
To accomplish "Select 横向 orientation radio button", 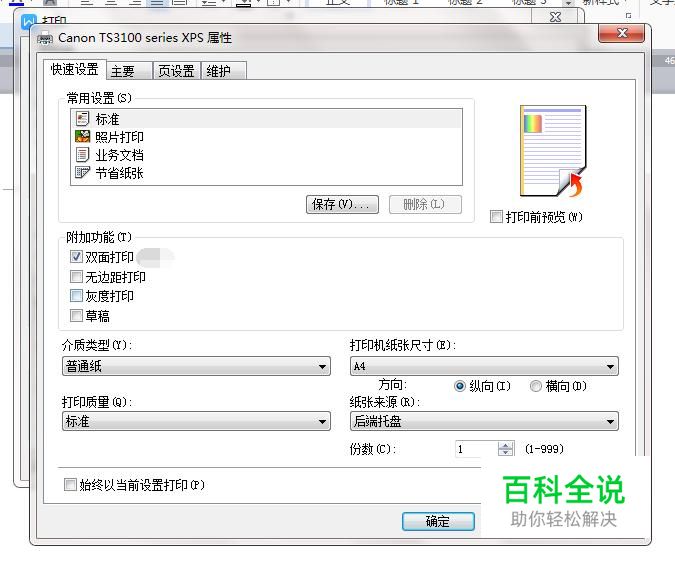I will pyautogui.click(x=536, y=386).
